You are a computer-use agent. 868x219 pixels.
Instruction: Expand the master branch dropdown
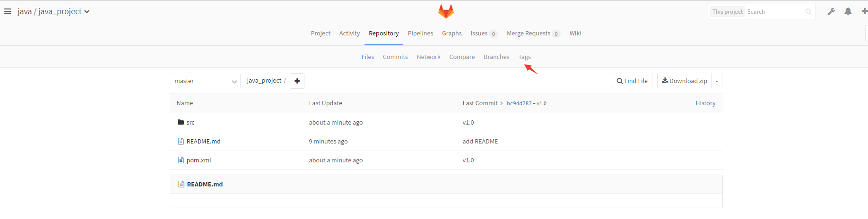click(205, 81)
